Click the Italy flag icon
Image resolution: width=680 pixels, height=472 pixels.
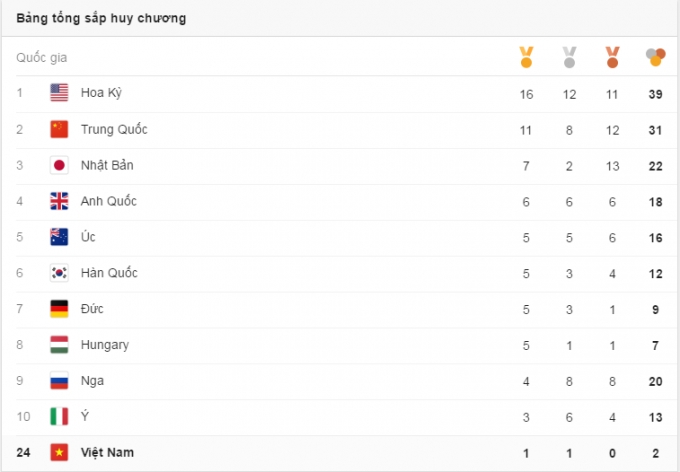[60, 417]
